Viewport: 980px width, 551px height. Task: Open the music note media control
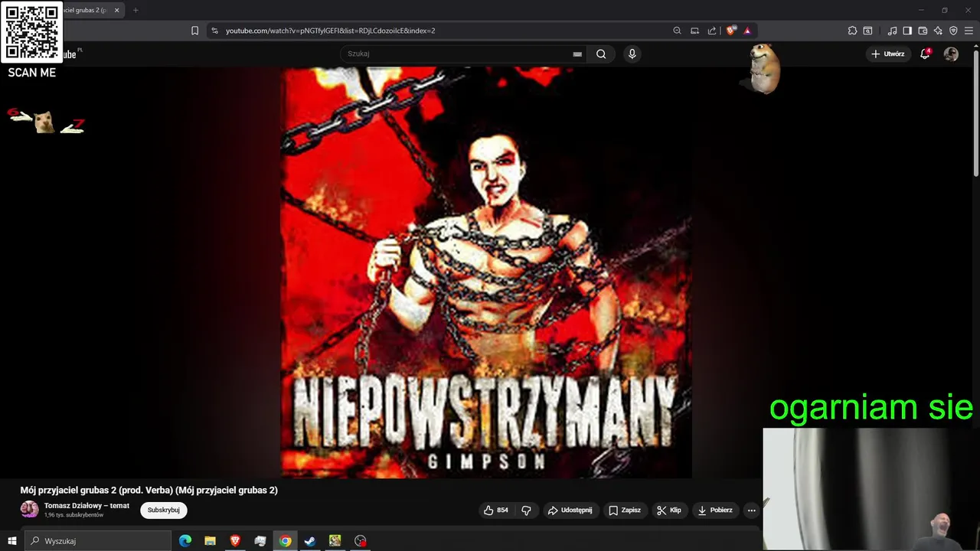click(x=892, y=31)
